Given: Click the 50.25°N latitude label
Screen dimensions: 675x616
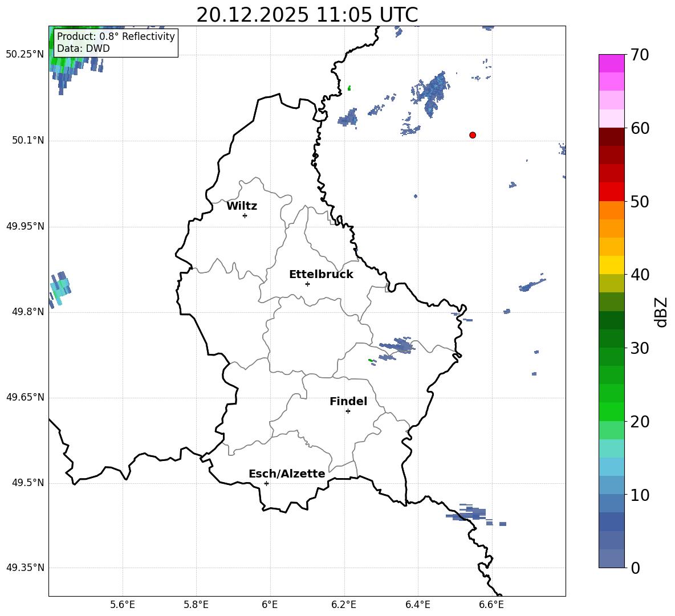Looking at the screenshot, I should tap(25, 55).
